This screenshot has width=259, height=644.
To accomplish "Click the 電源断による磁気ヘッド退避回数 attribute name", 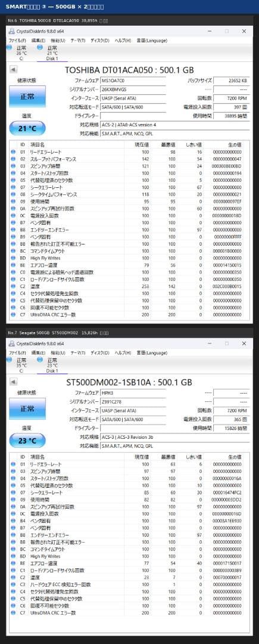I will [62, 273].
